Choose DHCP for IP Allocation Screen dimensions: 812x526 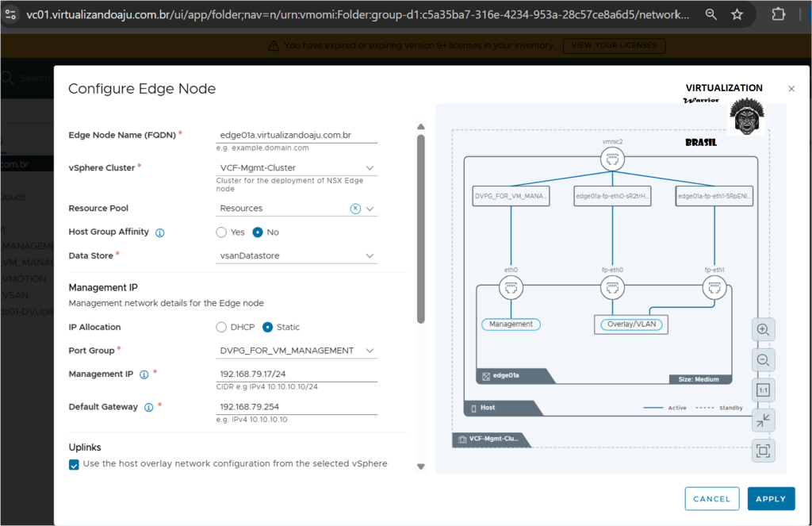click(222, 327)
